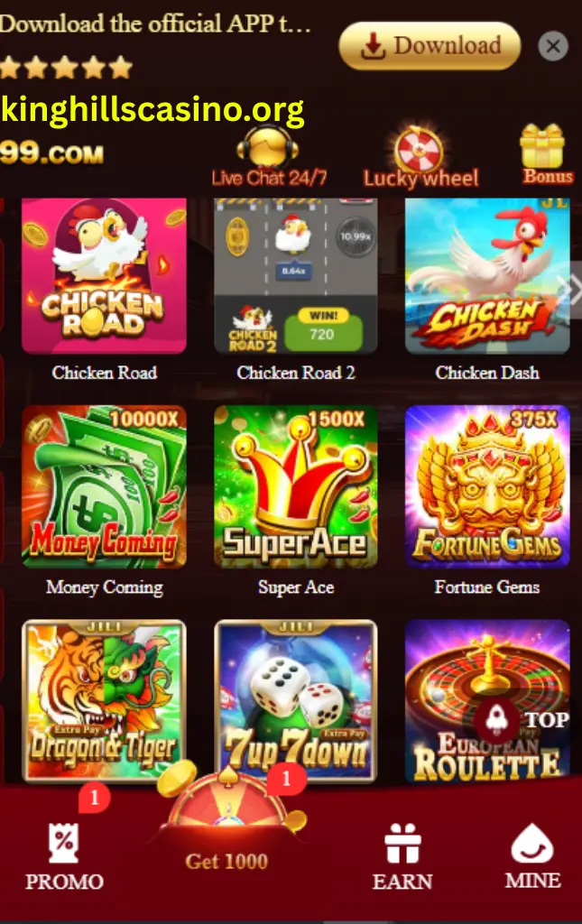Image resolution: width=582 pixels, height=924 pixels.
Task: Download the official app
Action: 430,45
